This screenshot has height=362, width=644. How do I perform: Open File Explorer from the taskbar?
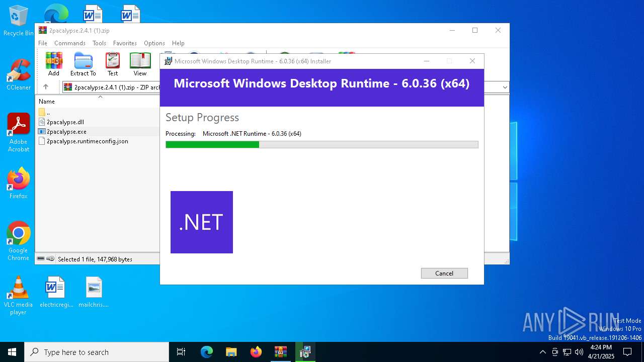231,352
